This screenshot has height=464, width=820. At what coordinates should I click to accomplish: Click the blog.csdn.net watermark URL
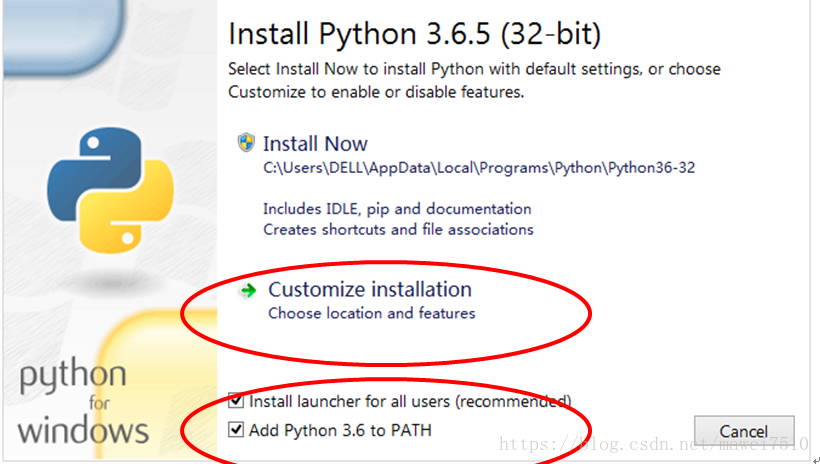[x=653, y=441]
